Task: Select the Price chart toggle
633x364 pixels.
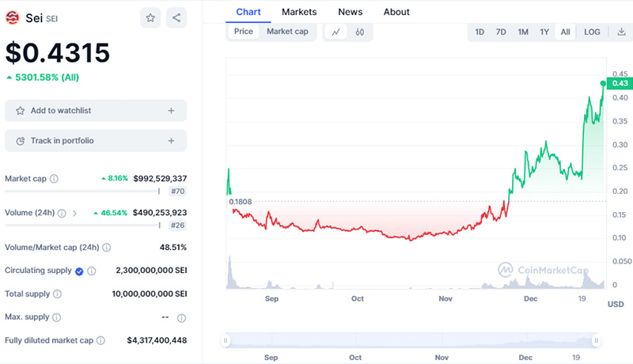Action: point(244,32)
